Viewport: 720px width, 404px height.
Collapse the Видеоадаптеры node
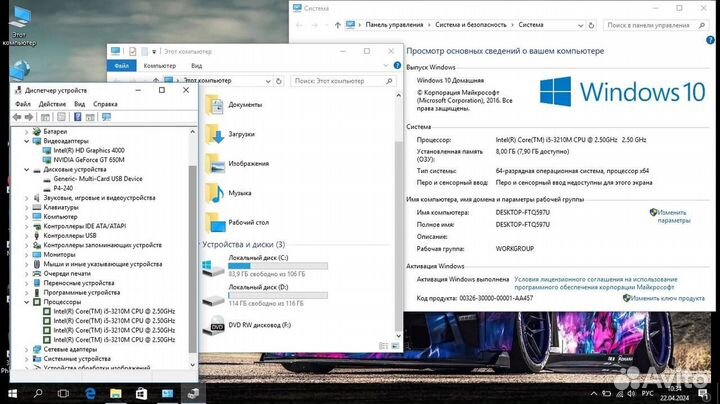27,141
